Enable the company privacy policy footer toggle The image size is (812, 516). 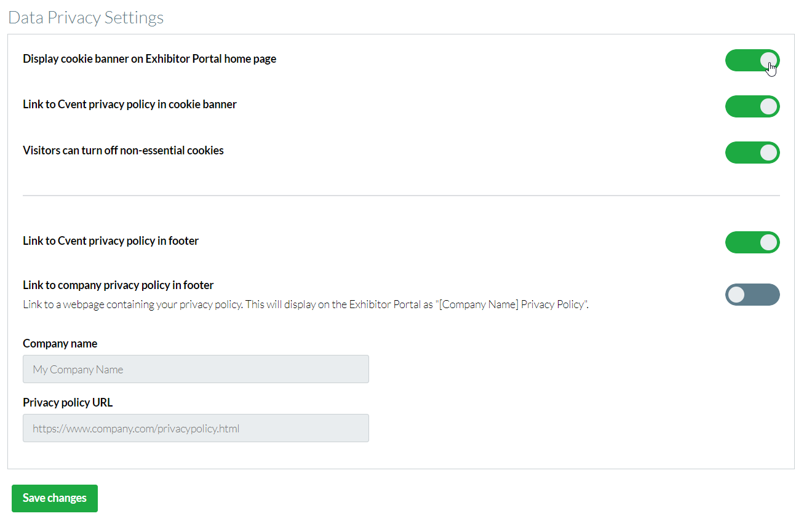752,295
